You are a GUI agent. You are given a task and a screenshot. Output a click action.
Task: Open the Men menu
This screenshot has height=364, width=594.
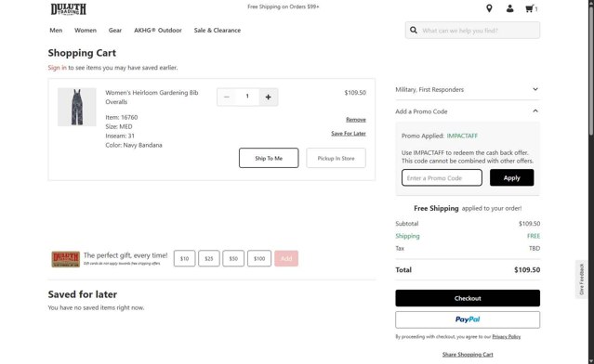coord(56,31)
